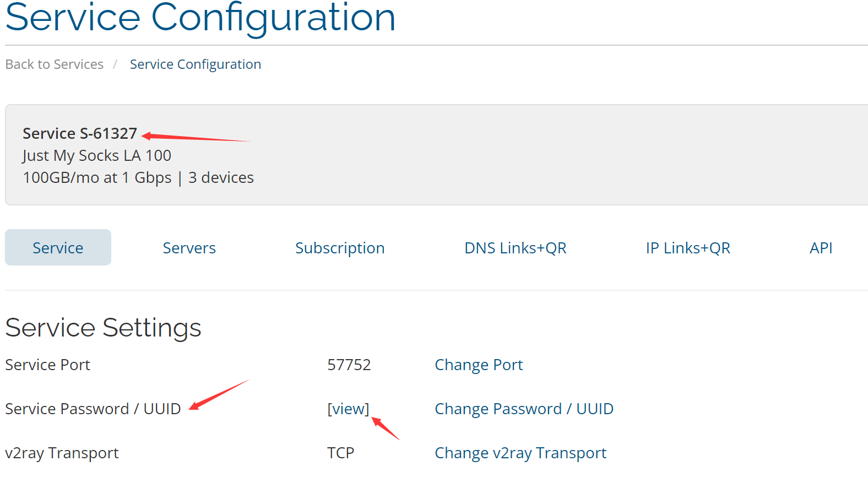This screenshot has height=488, width=868.
Task: Click the Service Password / UUID label
Action: (93, 409)
